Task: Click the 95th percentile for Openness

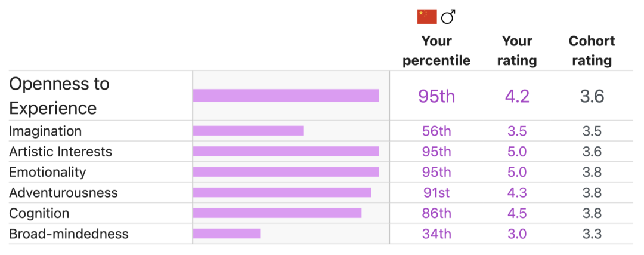Action: click(x=436, y=96)
